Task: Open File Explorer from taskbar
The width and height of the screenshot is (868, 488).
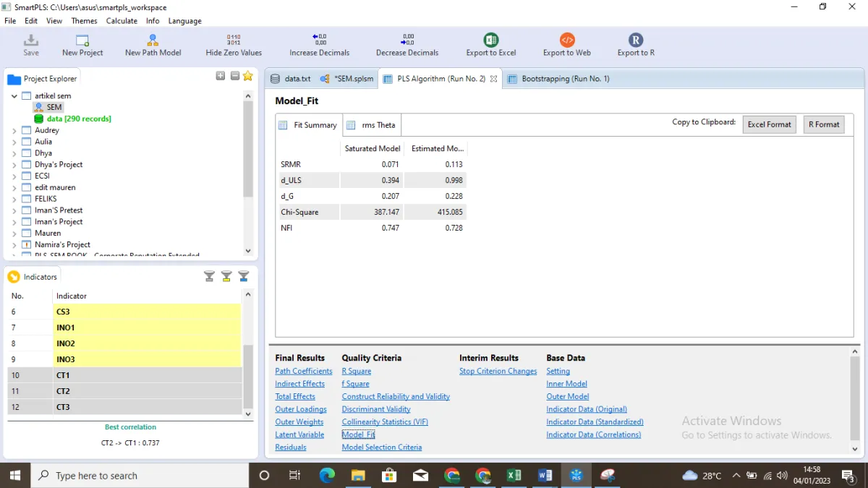Action: coord(359,475)
